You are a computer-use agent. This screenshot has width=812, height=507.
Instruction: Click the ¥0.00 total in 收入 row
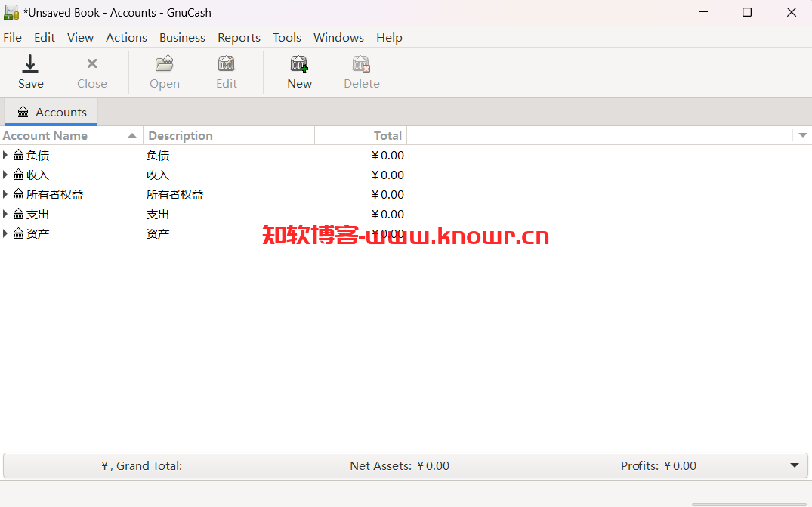pyautogui.click(x=388, y=175)
